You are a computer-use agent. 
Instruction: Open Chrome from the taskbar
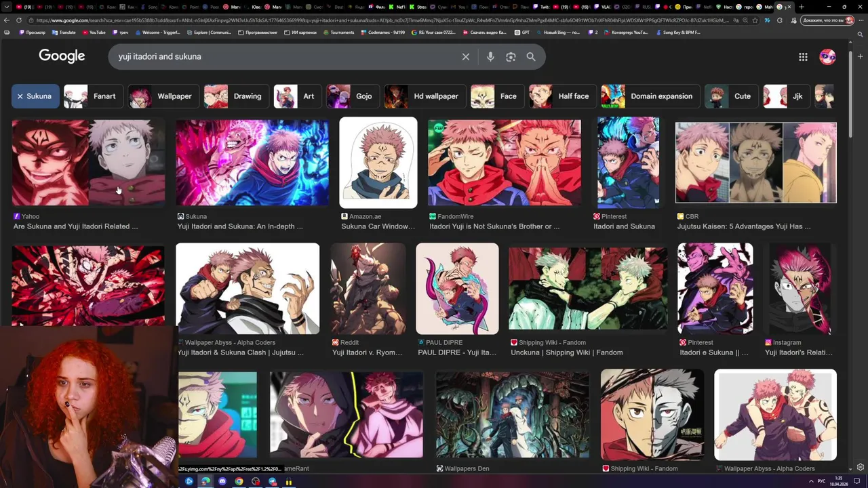(x=239, y=481)
